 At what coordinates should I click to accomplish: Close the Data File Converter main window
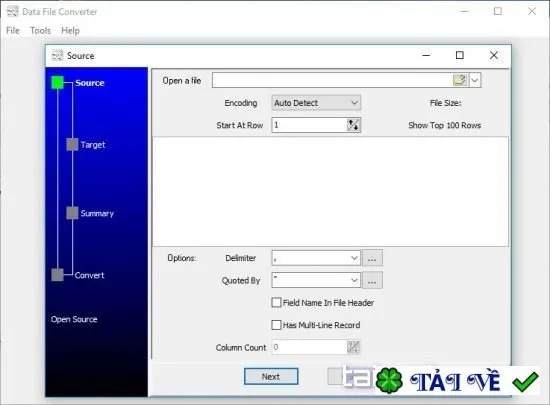coord(532,11)
